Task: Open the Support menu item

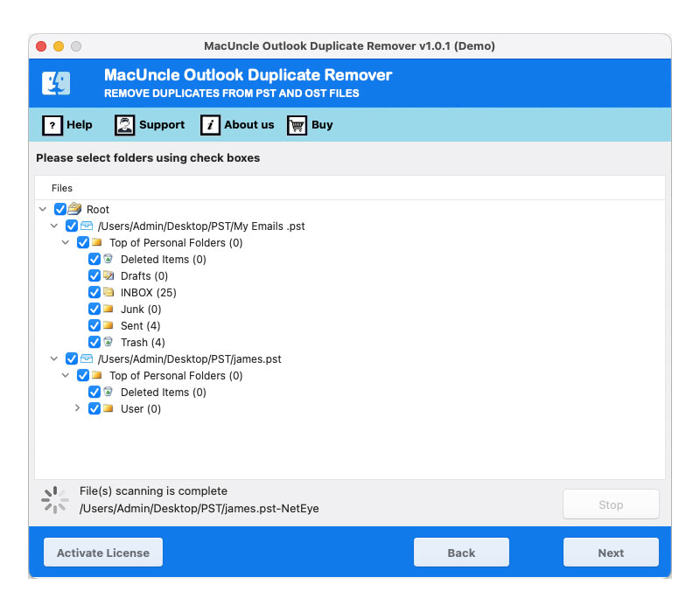Action: (x=150, y=125)
